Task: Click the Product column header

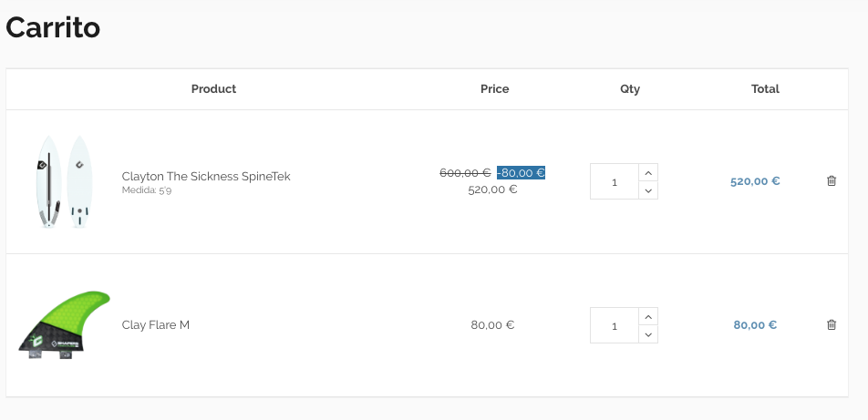Action: coord(213,89)
